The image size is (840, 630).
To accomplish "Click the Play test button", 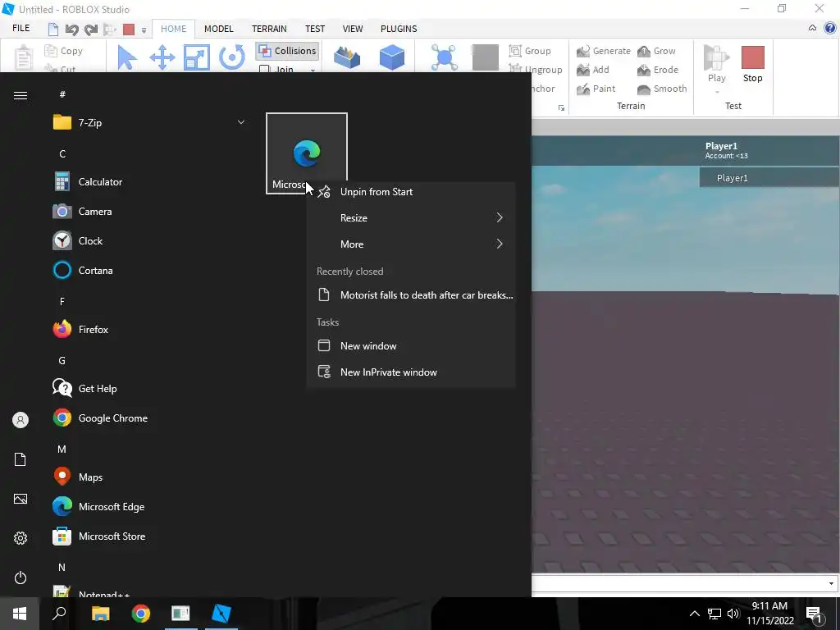I will tap(716, 63).
